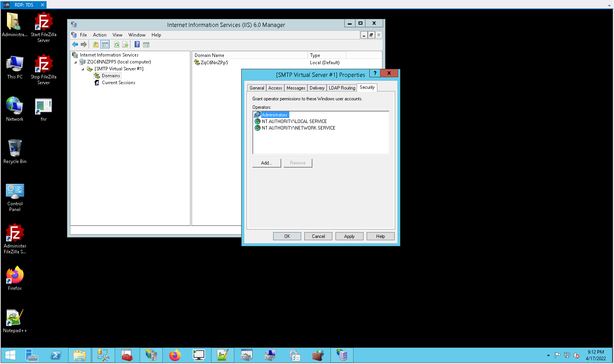
Task: Open Start FileZilla Server desktop icon
Action: tap(43, 27)
